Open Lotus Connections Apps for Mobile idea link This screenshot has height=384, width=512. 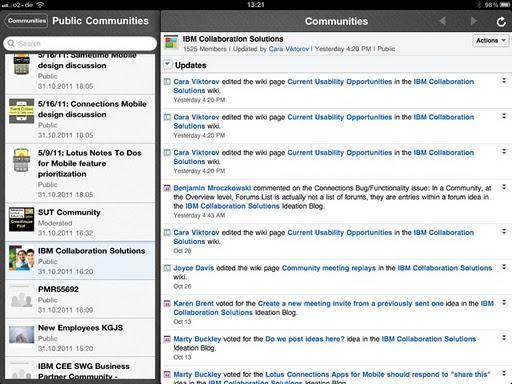point(378,375)
